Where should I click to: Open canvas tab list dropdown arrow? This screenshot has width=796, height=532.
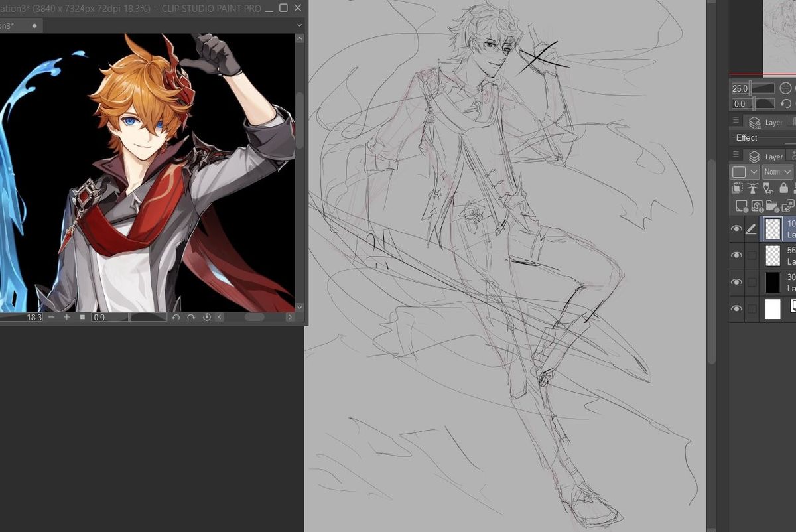[300, 25]
